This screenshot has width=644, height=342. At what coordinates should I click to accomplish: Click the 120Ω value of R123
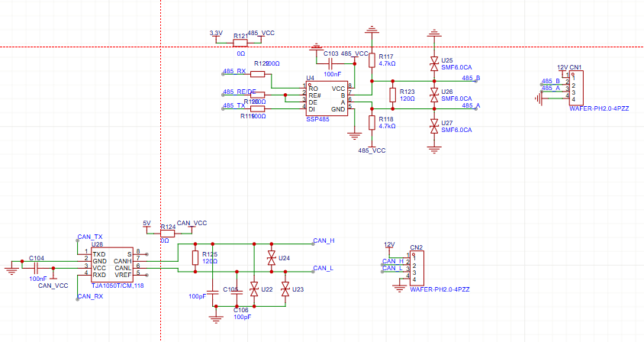point(407,98)
